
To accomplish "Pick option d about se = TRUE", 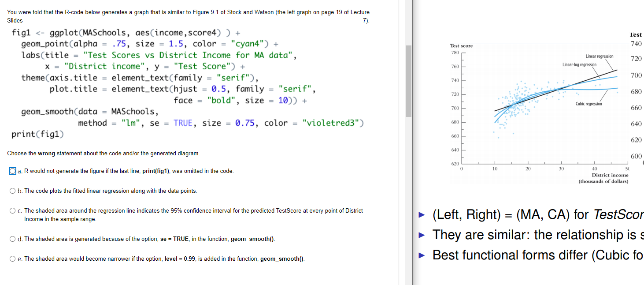I will (13, 239).
